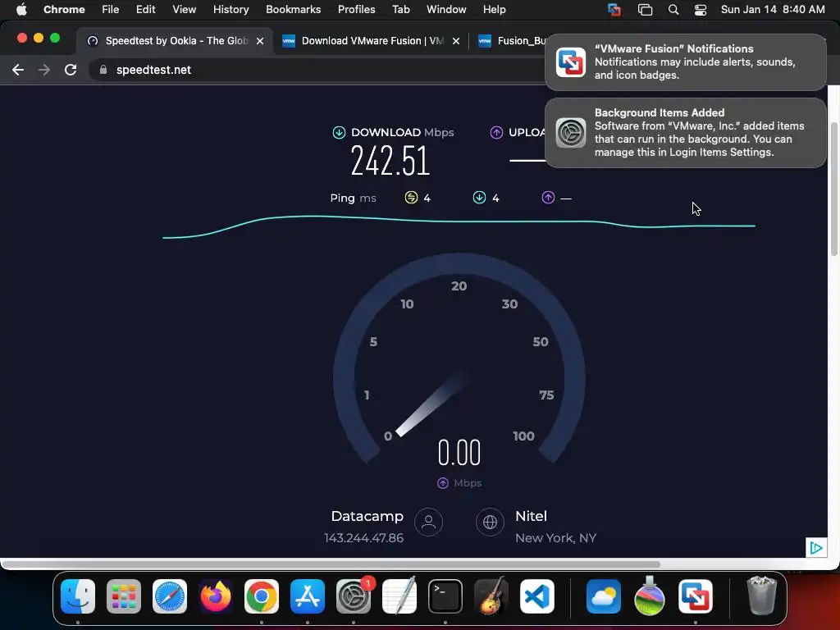Open Spotlight search in the menu bar
This screenshot has width=840, height=630.
[x=673, y=10]
